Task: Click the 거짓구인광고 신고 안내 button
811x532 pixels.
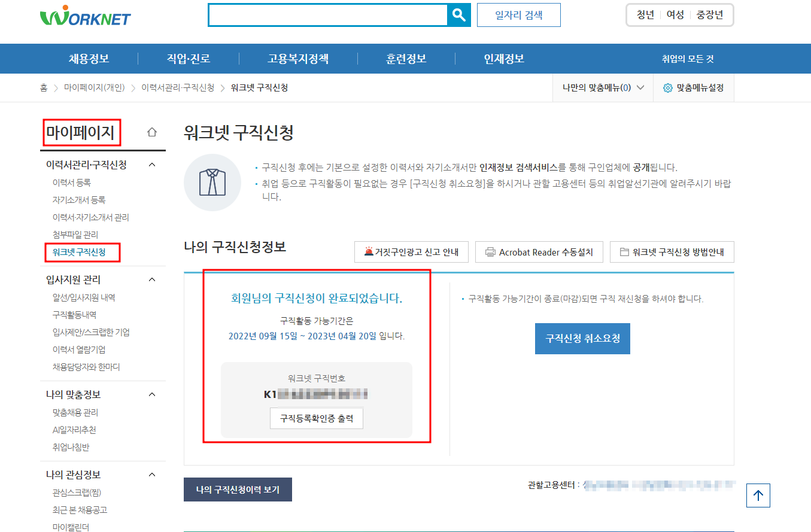Action: [x=411, y=252]
